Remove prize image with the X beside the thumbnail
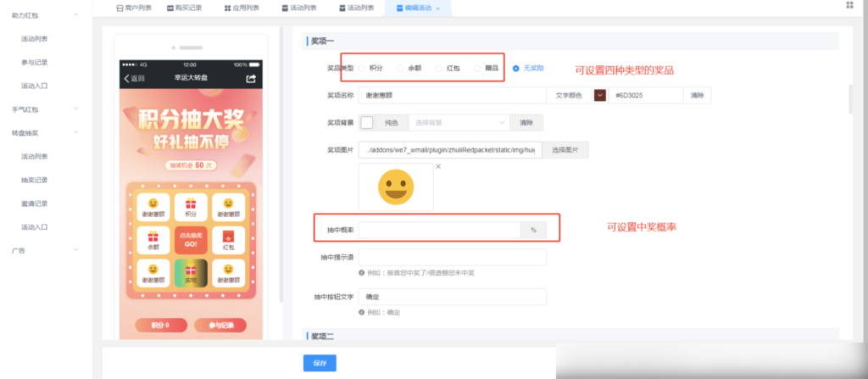The width and height of the screenshot is (868, 379). pyautogui.click(x=438, y=166)
